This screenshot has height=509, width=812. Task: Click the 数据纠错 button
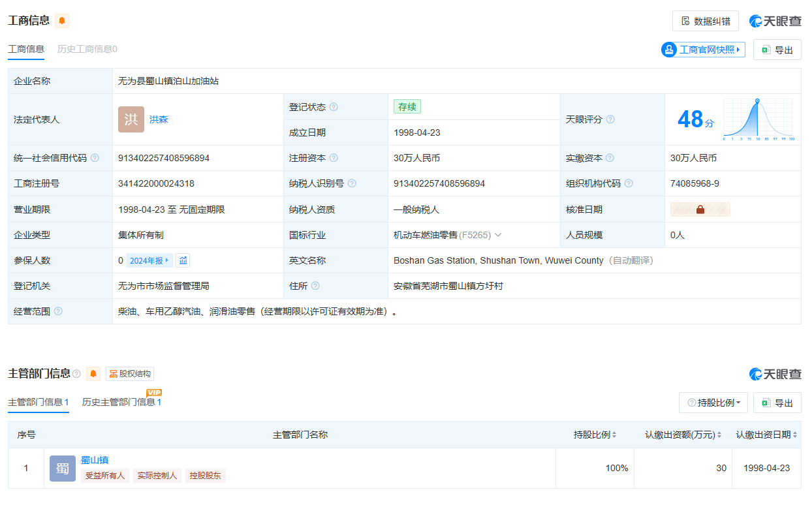(x=705, y=21)
